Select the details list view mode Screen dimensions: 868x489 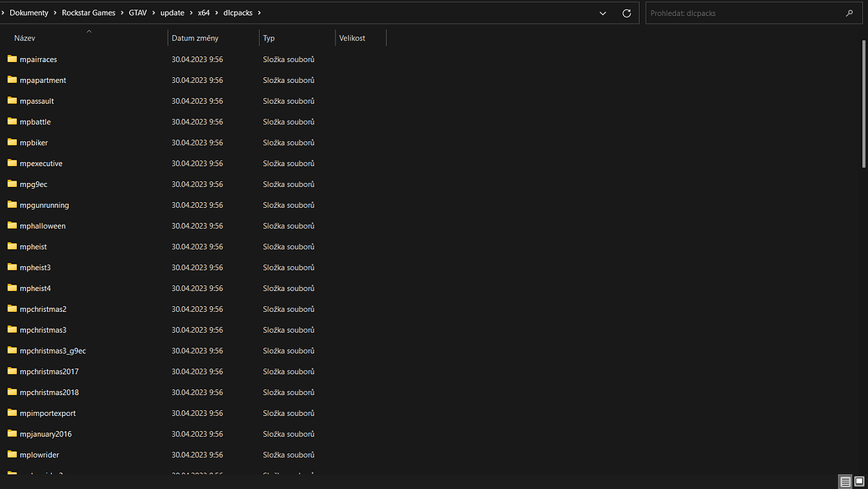pyautogui.click(x=845, y=481)
